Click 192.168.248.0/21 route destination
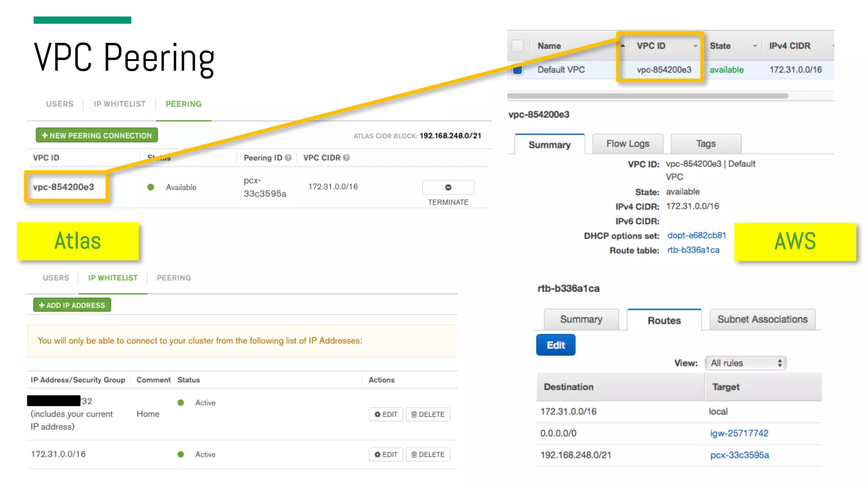Screen dimensions: 868x488 (x=576, y=455)
